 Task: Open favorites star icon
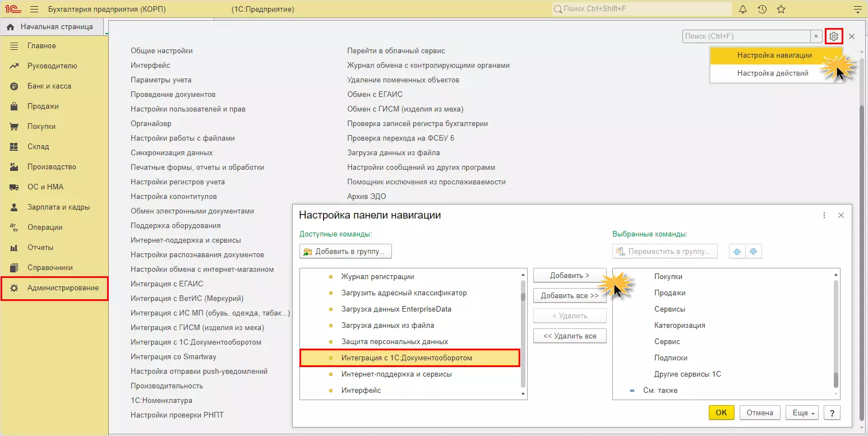coord(781,10)
